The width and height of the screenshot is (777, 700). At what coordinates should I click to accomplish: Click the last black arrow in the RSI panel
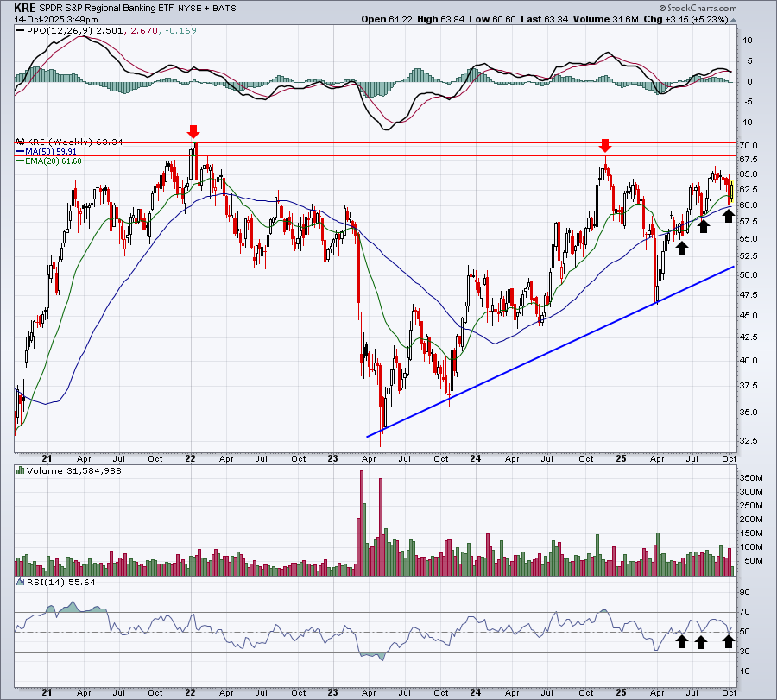point(728,641)
